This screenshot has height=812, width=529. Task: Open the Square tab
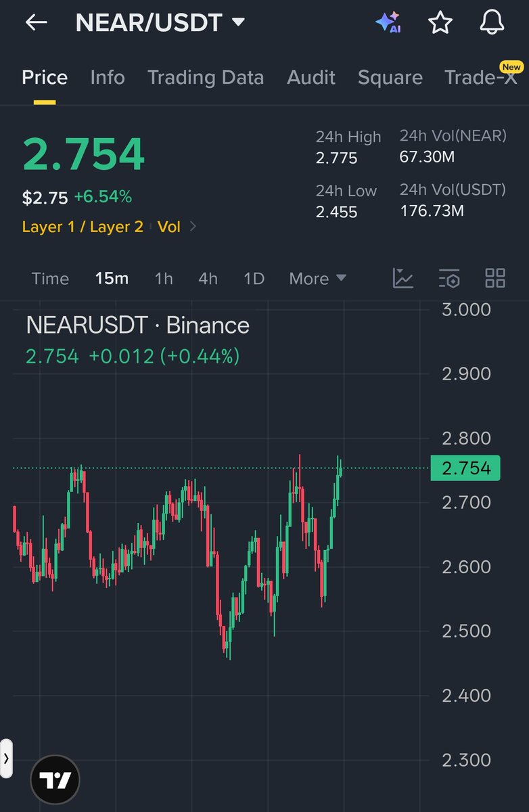pos(390,77)
